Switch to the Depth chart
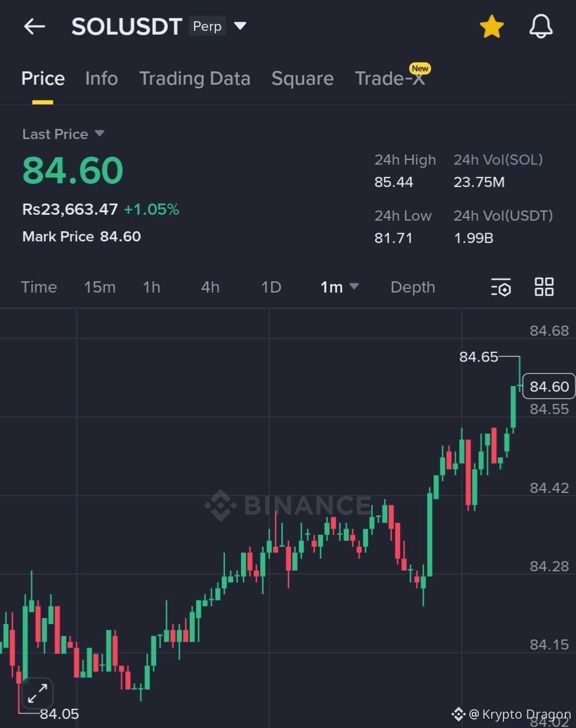Viewport: 576px width, 728px height. (x=413, y=287)
